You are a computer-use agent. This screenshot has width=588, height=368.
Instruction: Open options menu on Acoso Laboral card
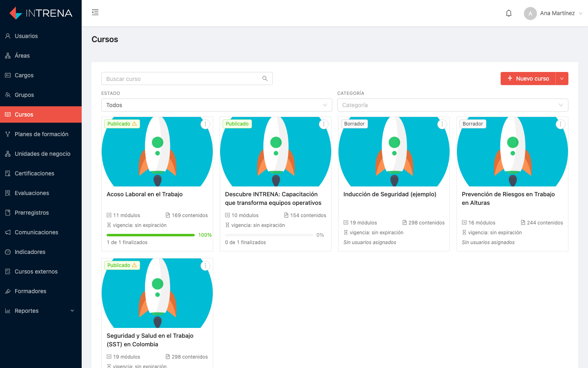click(205, 124)
